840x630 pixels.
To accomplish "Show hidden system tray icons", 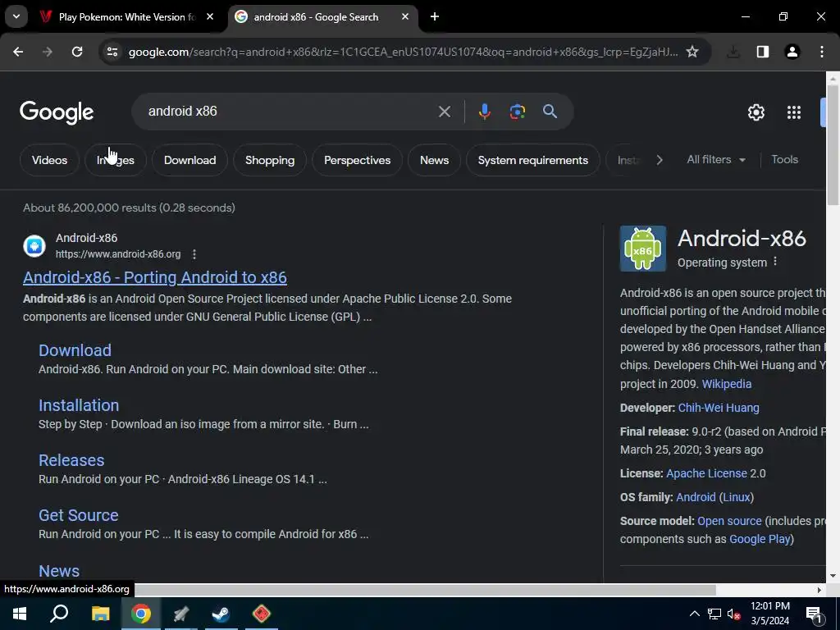I will point(694,614).
